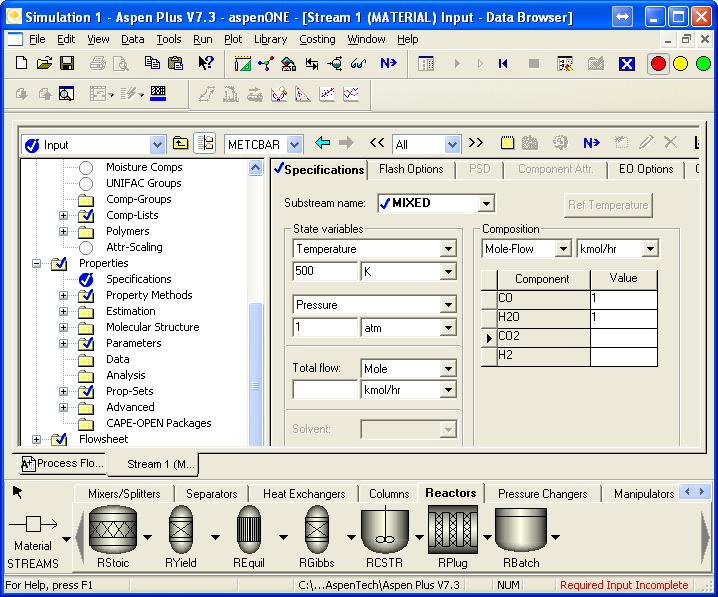
Task: Click the yellow comments note icon
Action: coord(507,143)
